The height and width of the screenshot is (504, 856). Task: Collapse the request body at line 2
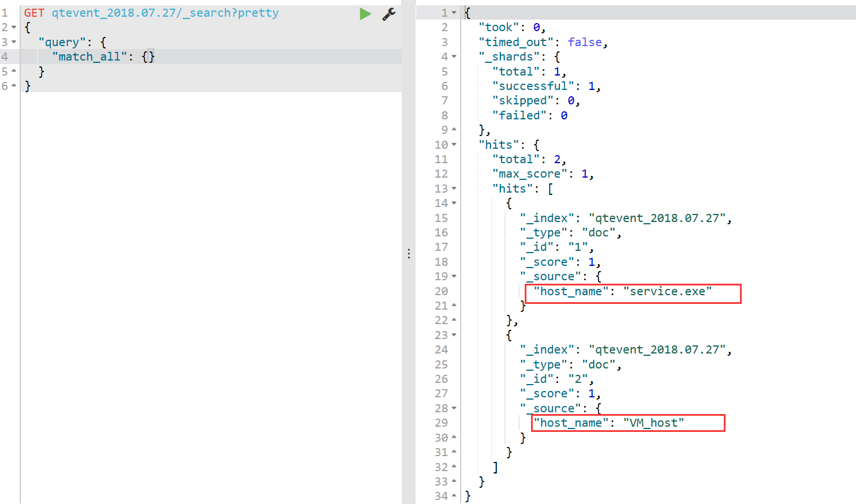[14, 28]
